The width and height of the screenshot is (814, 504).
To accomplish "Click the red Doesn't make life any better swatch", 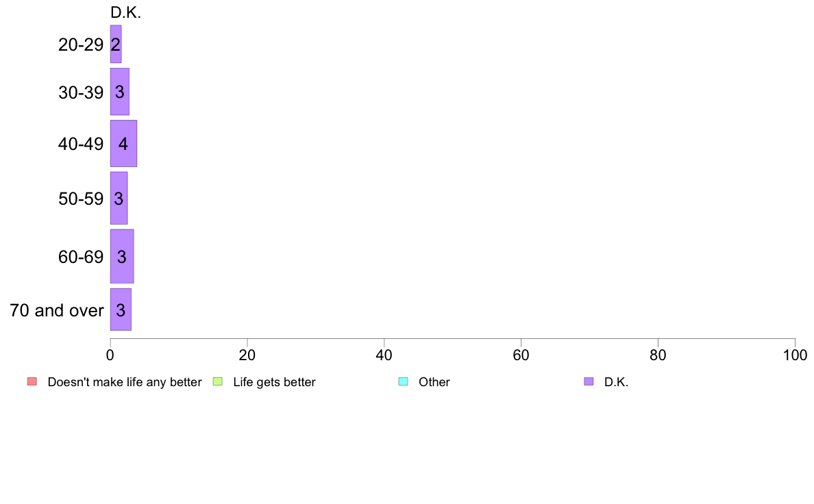I will (x=32, y=381).
